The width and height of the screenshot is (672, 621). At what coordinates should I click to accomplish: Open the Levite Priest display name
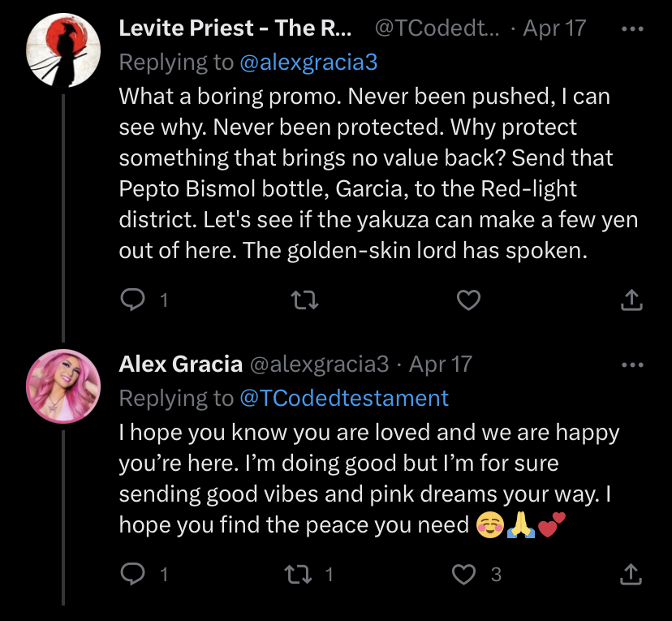click(235, 28)
